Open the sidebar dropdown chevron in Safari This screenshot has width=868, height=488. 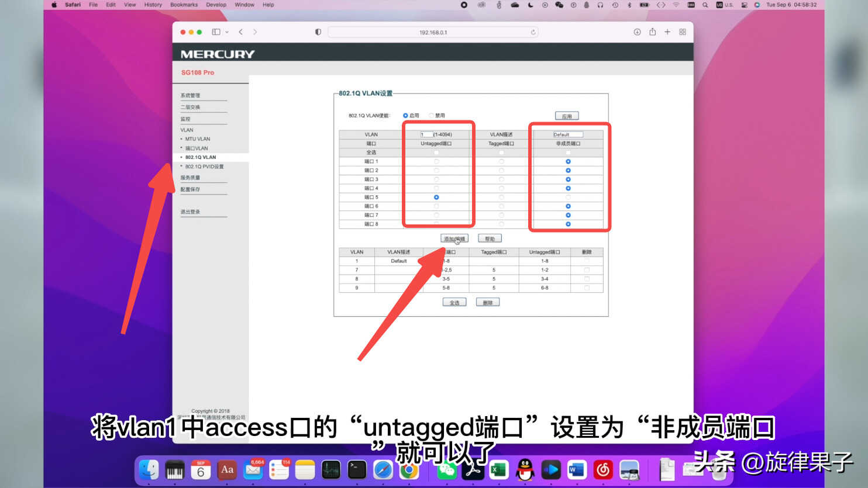click(x=227, y=32)
